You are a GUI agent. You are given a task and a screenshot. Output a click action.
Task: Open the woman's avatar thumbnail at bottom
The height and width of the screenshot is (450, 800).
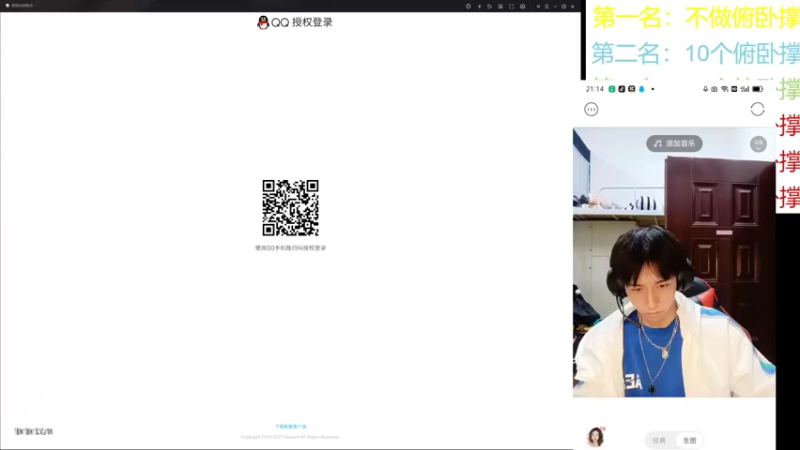coord(595,437)
